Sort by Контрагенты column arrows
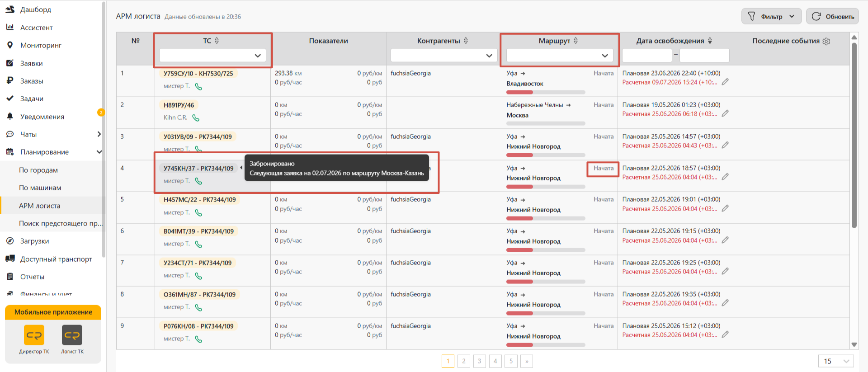This screenshot has width=868, height=372. pos(466,41)
